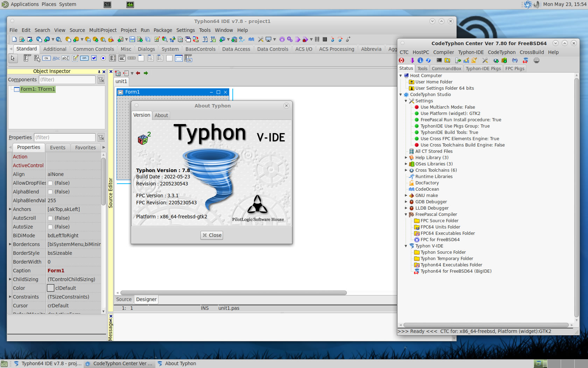588x368 pixels.
Task: Click the clDefault color swatch
Action: coord(51,288)
